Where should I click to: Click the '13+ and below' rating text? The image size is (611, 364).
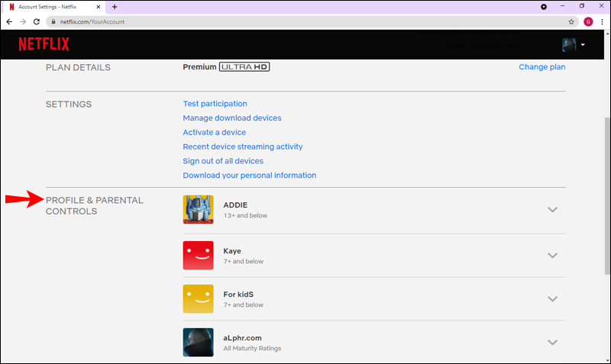[245, 216]
